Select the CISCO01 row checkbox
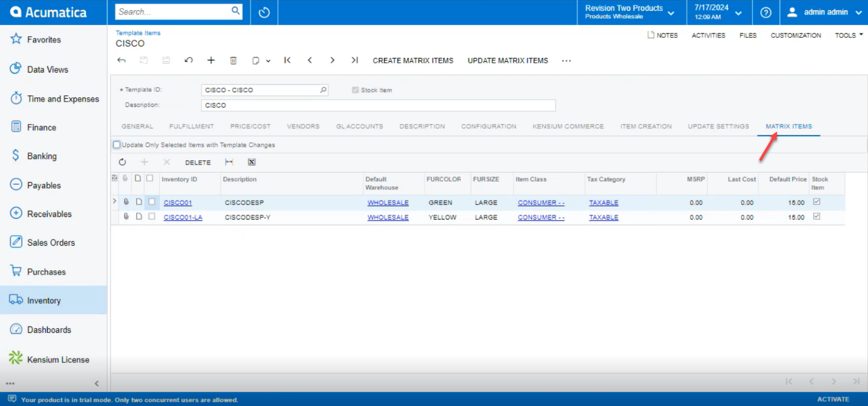 pyautogui.click(x=152, y=202)
